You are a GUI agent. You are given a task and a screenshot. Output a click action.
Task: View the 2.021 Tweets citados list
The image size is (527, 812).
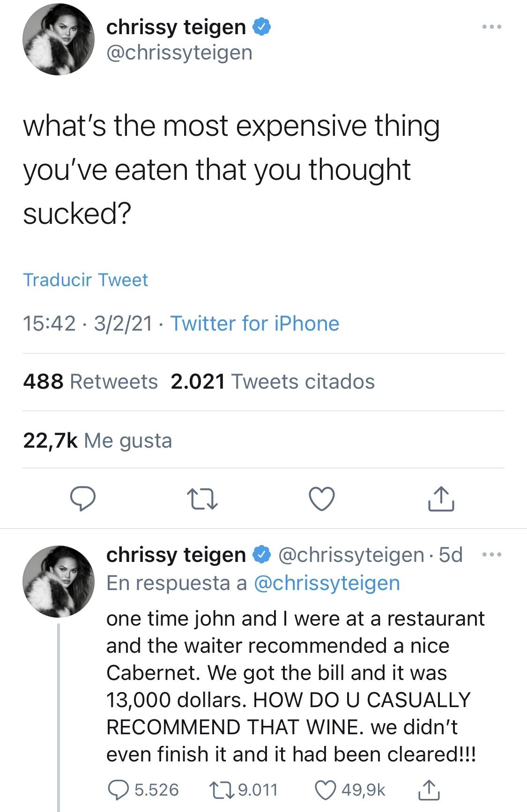[x=273, y=382]
